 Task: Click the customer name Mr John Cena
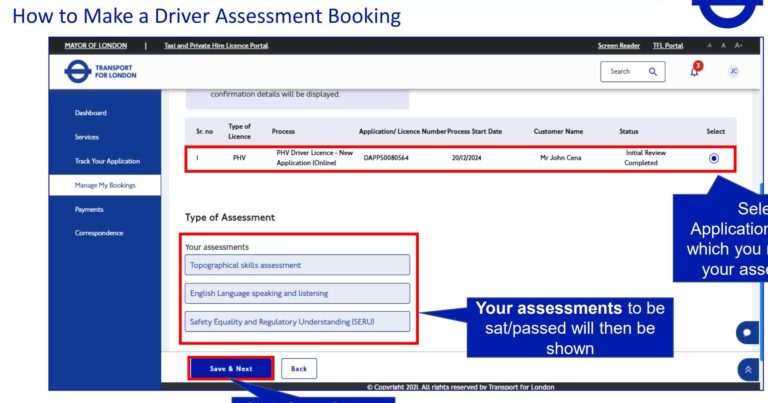560,158
